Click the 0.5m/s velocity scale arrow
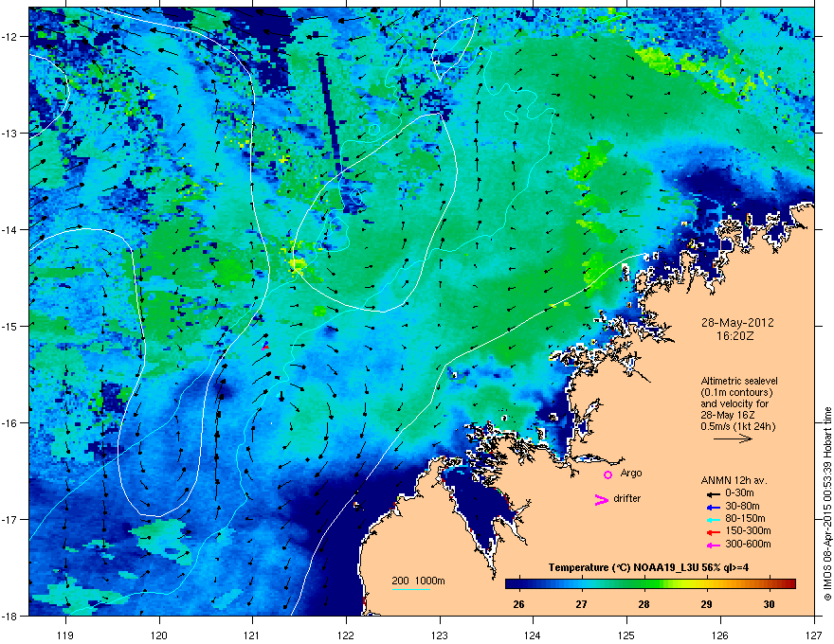Image resolution: width=834 pixels, height=644 pixels. [733, 438]
